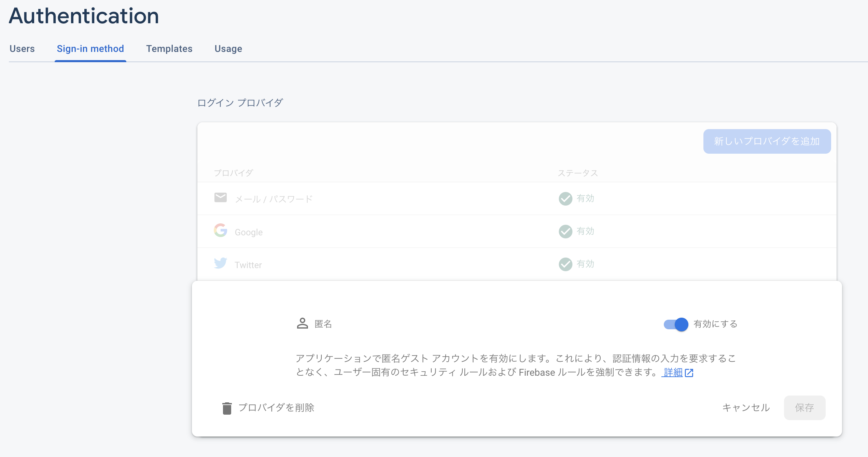The image size is (868, 457).
Task: Click the email provider envelope icon
Action: (221, 197)
